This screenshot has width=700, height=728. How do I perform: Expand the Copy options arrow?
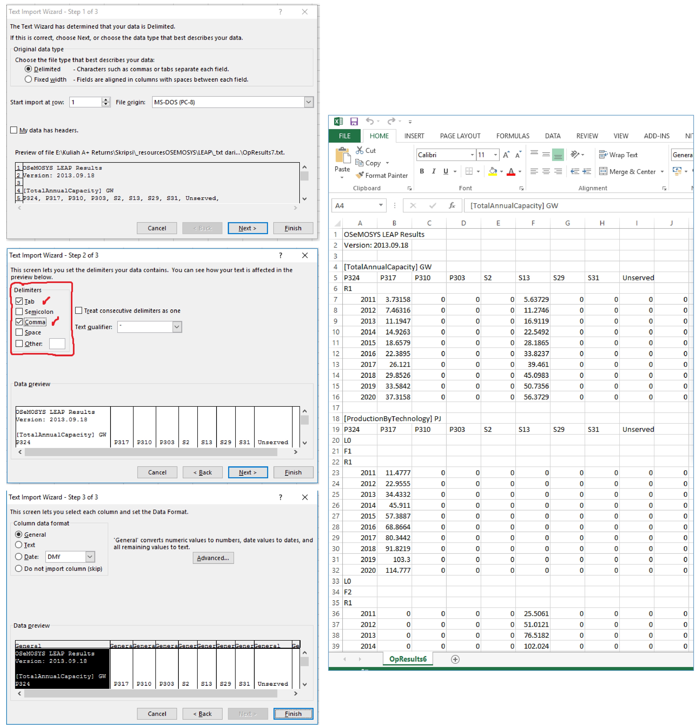(x=387, y=163)
